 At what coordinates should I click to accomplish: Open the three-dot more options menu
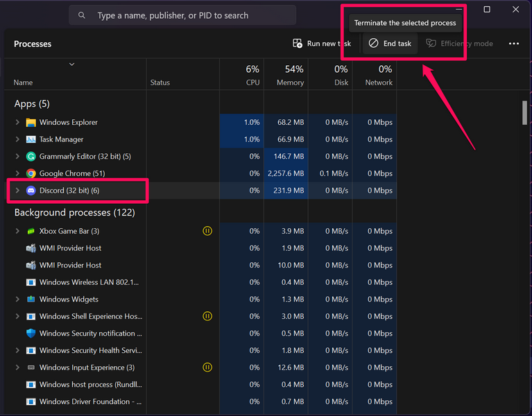[x=514, y=44]
